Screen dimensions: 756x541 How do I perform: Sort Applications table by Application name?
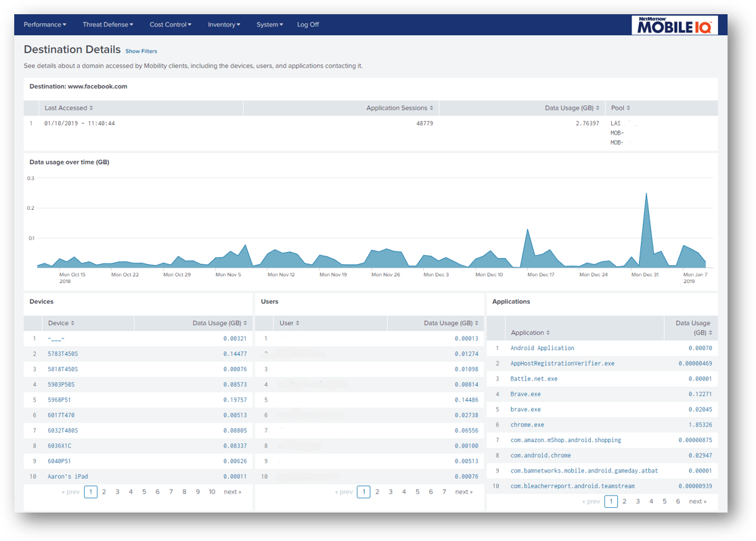click(x=530, y=333)
